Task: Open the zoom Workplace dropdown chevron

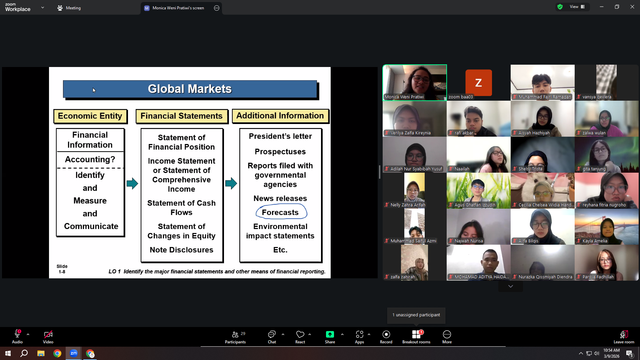Action: [42, 7]
